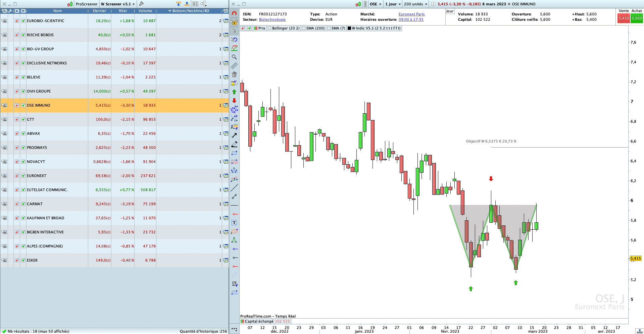This screenshot has height=334, width=644.
Task: Expand the more tools ellipsis menu
Action: 234,329
